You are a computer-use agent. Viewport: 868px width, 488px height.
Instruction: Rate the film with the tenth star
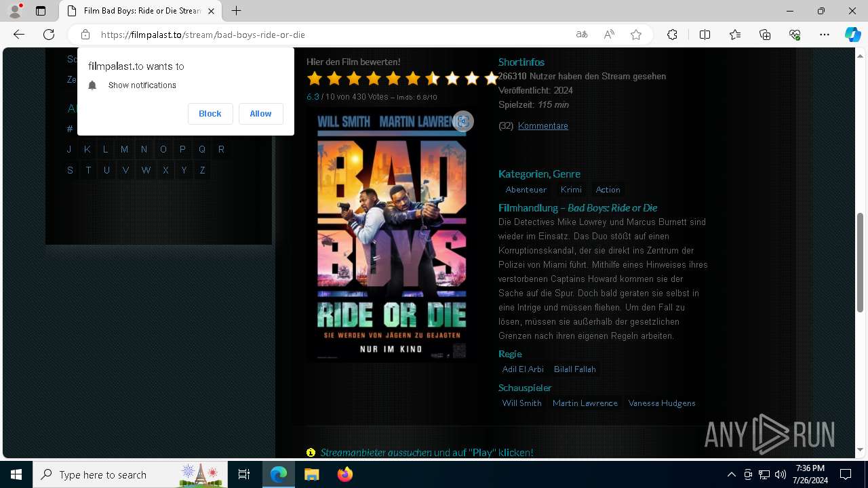tap(492, 79)
